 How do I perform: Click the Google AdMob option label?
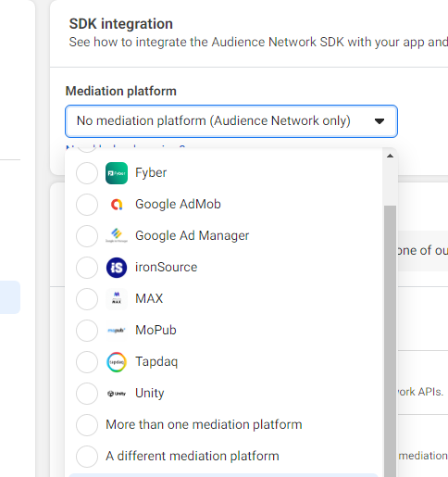178,205
